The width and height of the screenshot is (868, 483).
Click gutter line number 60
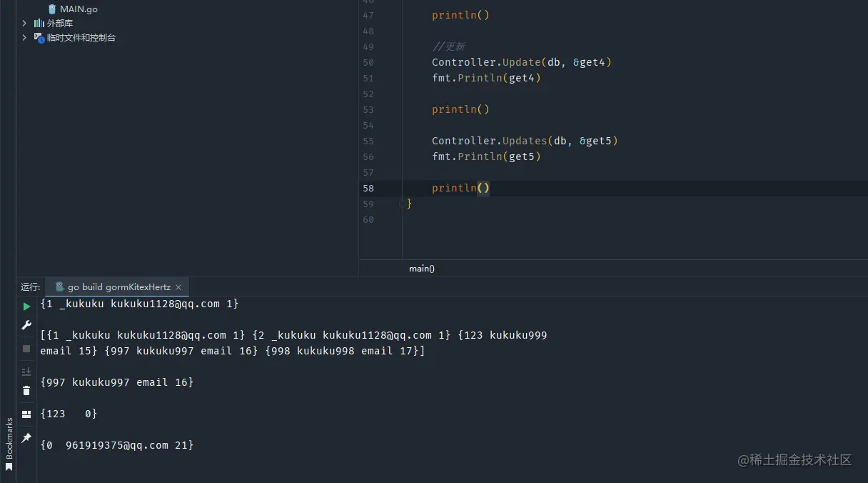pyautogui.click(x=368, y=220)
